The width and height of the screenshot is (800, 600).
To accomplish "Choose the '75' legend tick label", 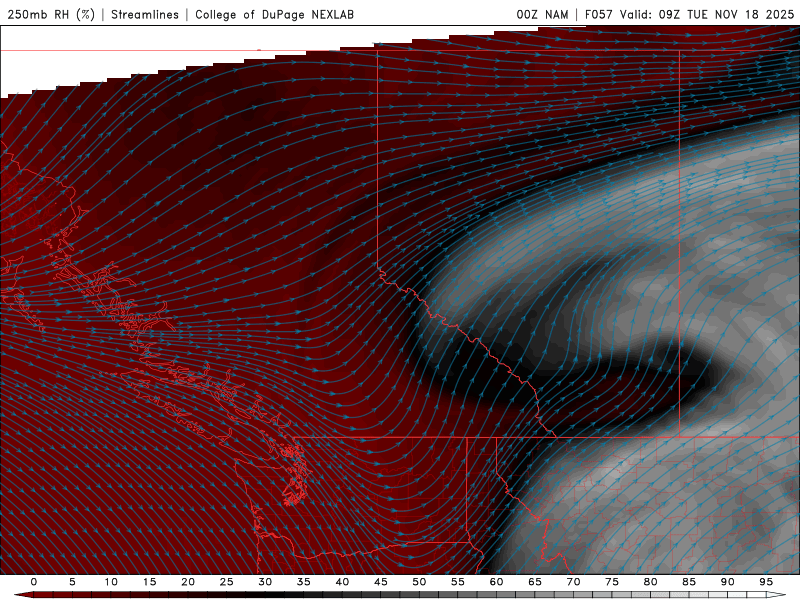I will pos(612,582).
